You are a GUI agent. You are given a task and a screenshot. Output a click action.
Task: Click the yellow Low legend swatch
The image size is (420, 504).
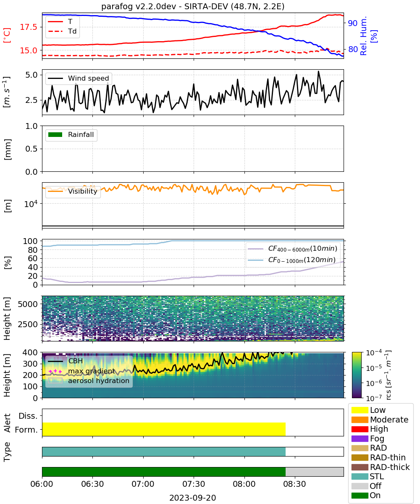coord(360,410)
